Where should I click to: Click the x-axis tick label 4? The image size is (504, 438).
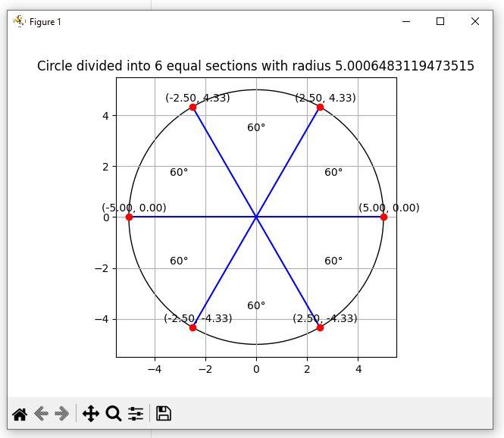[358, 369]
